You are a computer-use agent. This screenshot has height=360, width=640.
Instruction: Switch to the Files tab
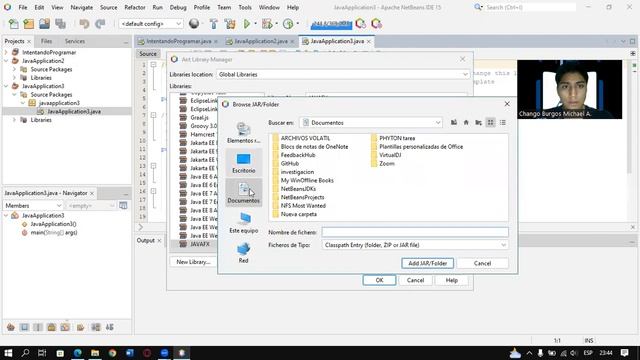tap(46, 41)
